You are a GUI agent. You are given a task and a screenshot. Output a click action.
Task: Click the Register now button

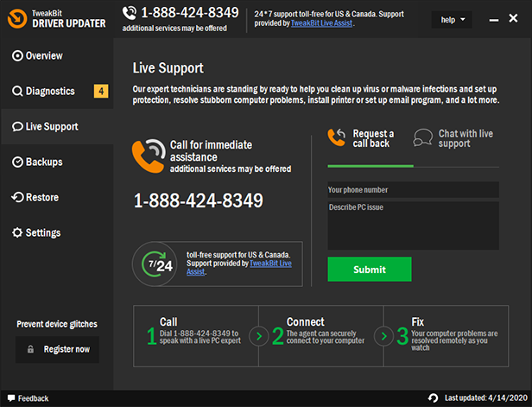(57, 349)
